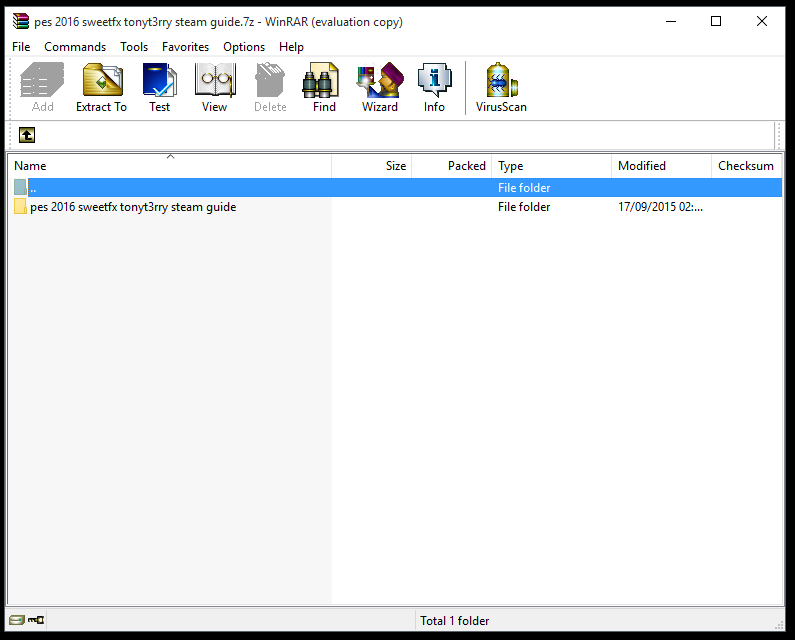Click 'File folder' type of pes 2016 row
The image size is (795, 640).
tap(524, 207)
